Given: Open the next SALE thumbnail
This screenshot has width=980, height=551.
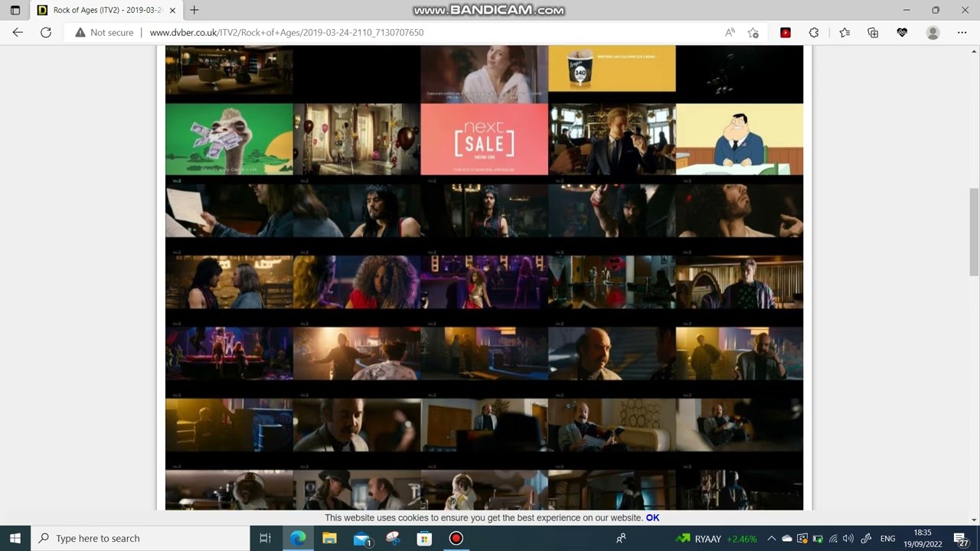Looking at the screenshot, I should coord(484,139).
